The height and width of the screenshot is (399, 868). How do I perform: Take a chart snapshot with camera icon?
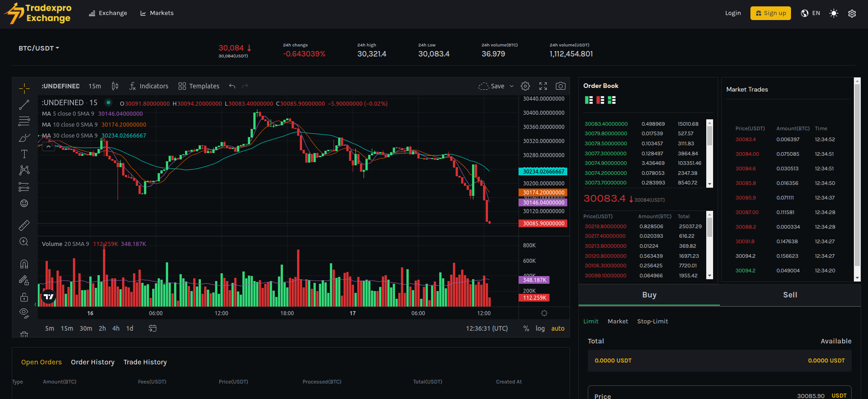pos(560,86)
